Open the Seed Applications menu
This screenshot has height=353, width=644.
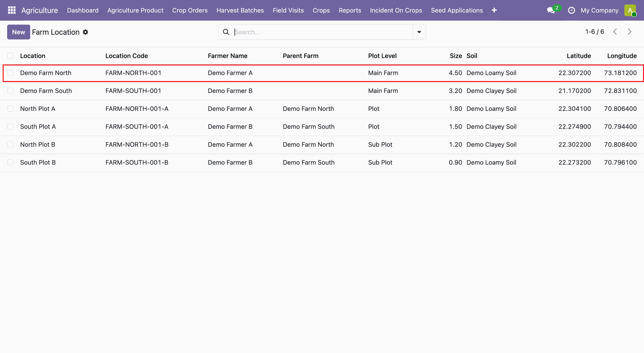[457, 10]
